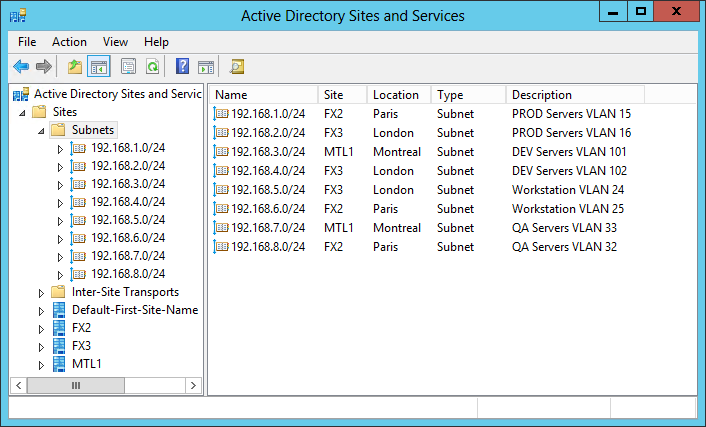The width and height of the screenshot is (706, 427).
Task: Expand the 192.168.2.0/24 tree node
Action: coord(60,167)
